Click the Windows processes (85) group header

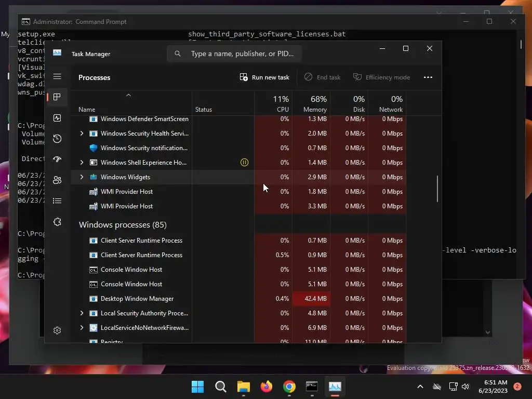tap(123, 225)
